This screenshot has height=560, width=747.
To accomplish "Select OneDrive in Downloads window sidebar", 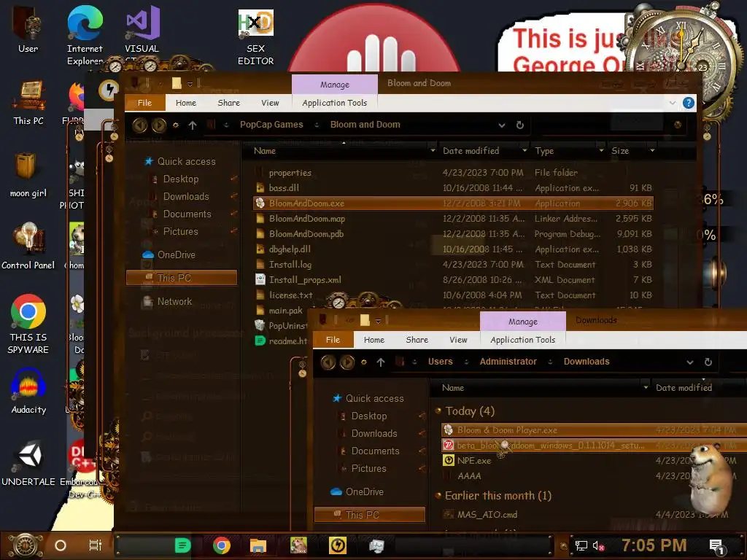I will (x=365, y=491).
